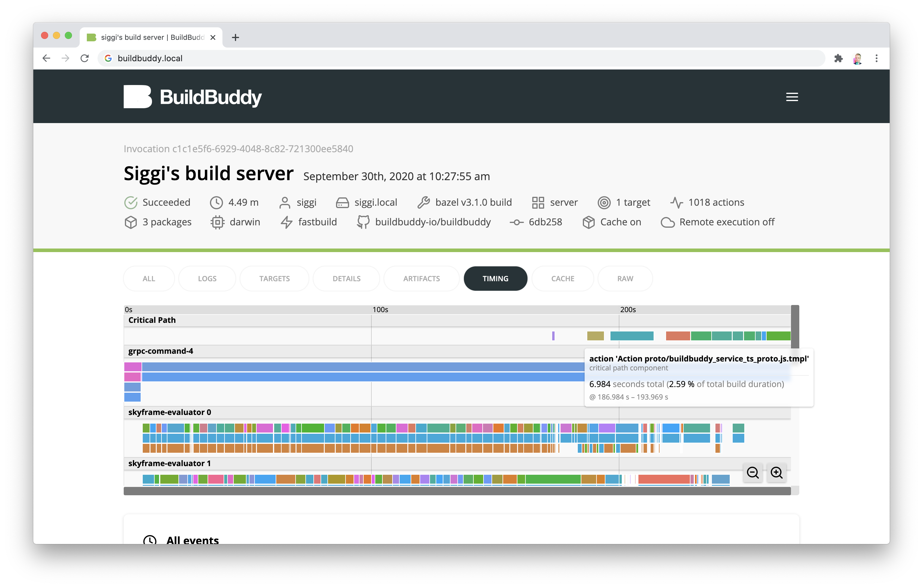Image resolution: width=923 pixels, height=588 pixels.
Task: Click the red block in skyframe-evaluator 1
Action: (664, 479)
